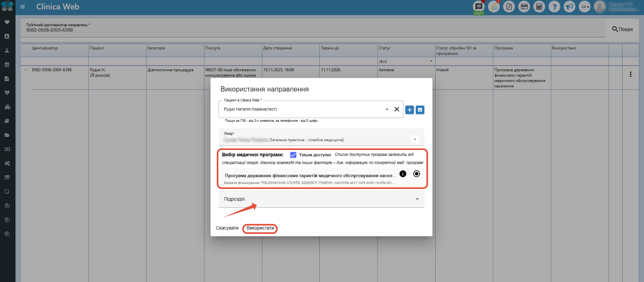Toggle the Тільки доступні checkbox

pyautogui.click(x=293, y=155)
